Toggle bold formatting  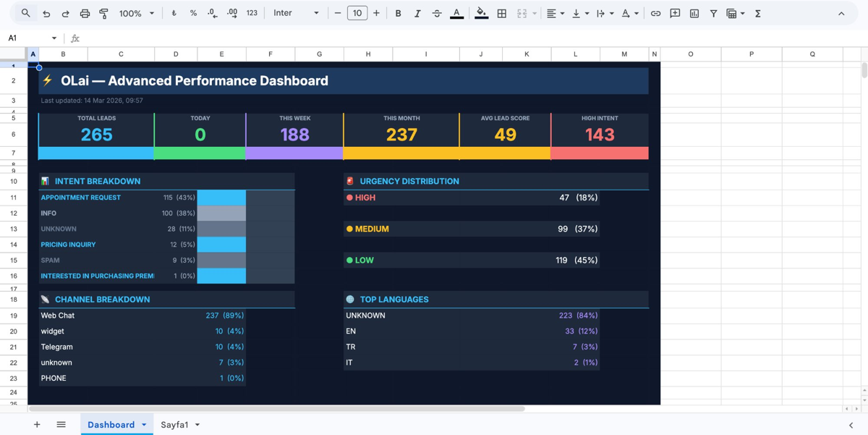click(399, 12)
